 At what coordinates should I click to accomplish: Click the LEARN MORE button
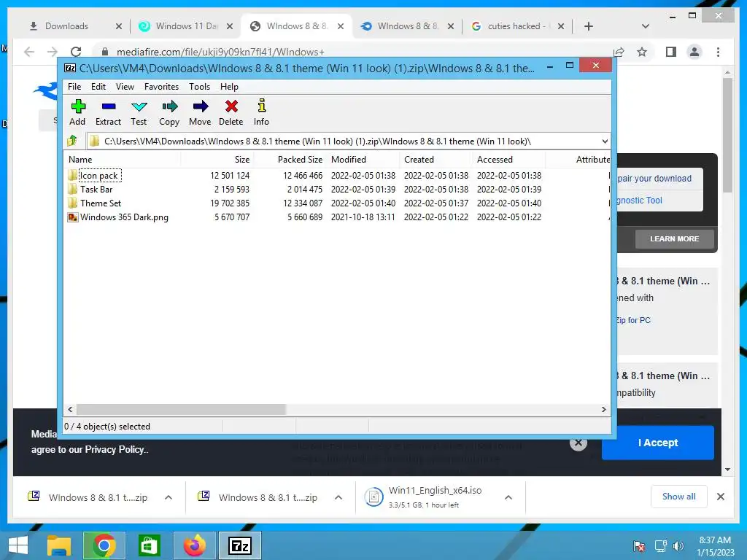[674, 238]
